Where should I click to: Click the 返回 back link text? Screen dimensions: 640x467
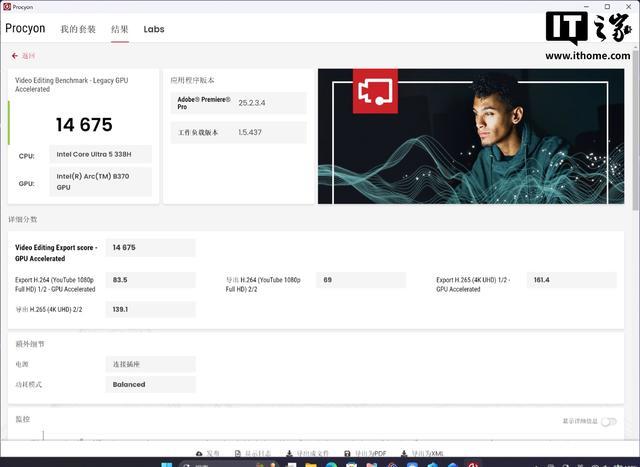pos(28,56)
